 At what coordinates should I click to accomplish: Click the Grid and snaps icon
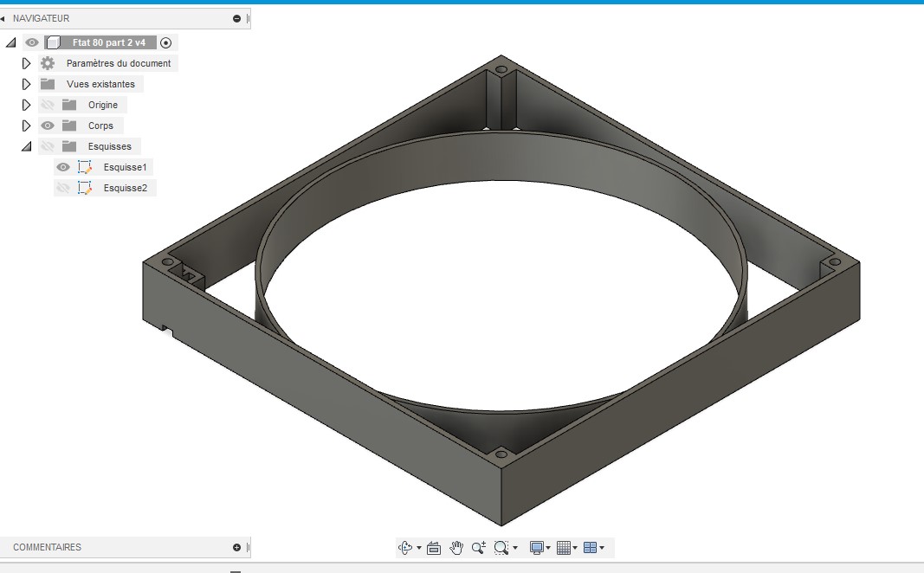coord(564,548)
